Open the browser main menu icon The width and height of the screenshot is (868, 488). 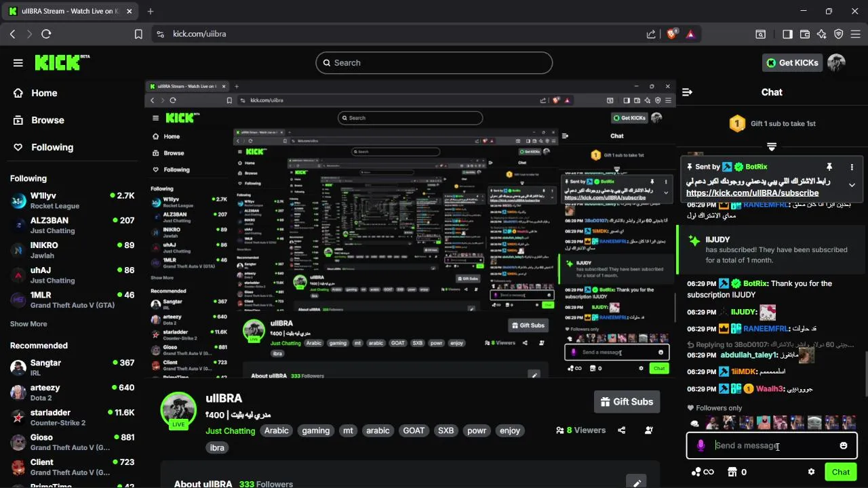point(856,34)
